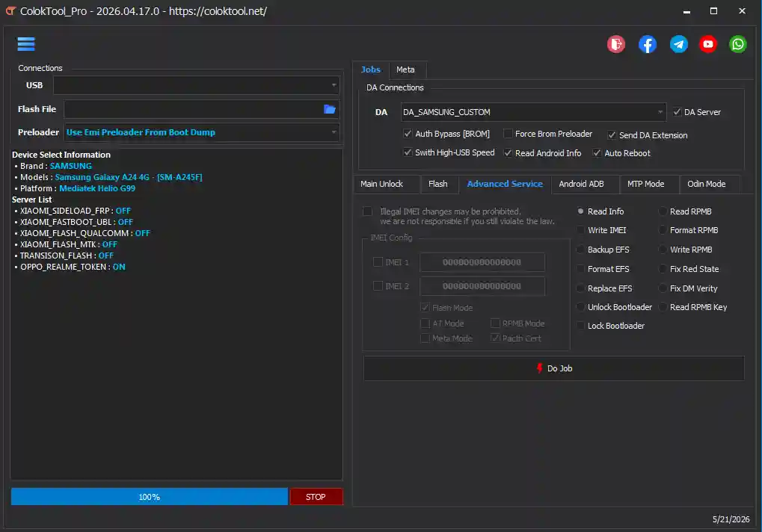Image resolution: width=762 pixels, height=532 pixels.
Task: Click the Samsung Galaxy A24 4G model text
Action: click(129, 177)
